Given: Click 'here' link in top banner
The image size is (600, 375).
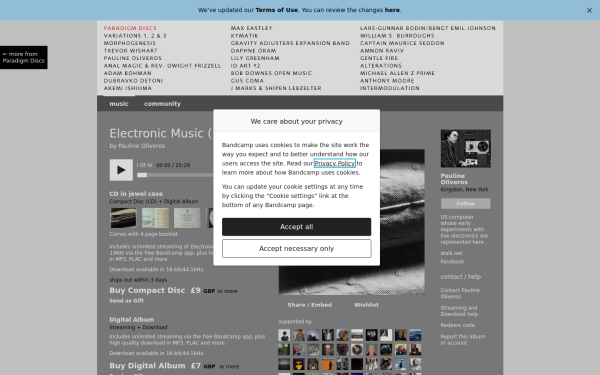Looking at the screenshot, I should [x=392, y=10].
